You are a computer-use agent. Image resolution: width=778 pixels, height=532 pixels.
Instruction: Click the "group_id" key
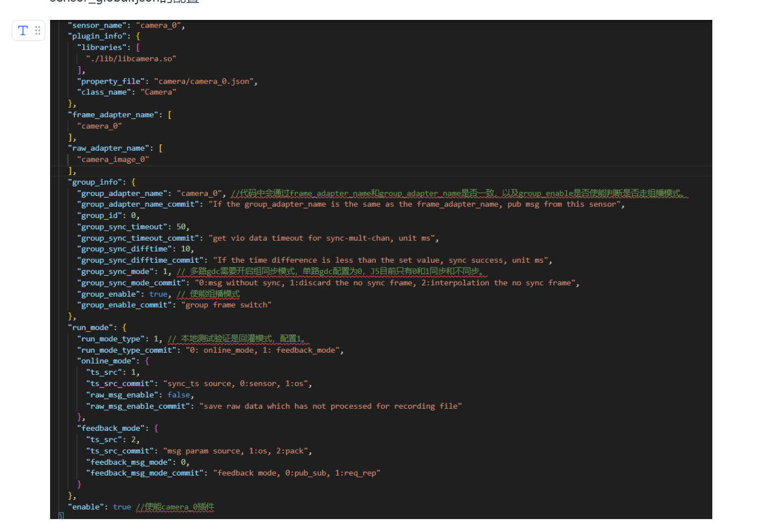click(100, 215)
